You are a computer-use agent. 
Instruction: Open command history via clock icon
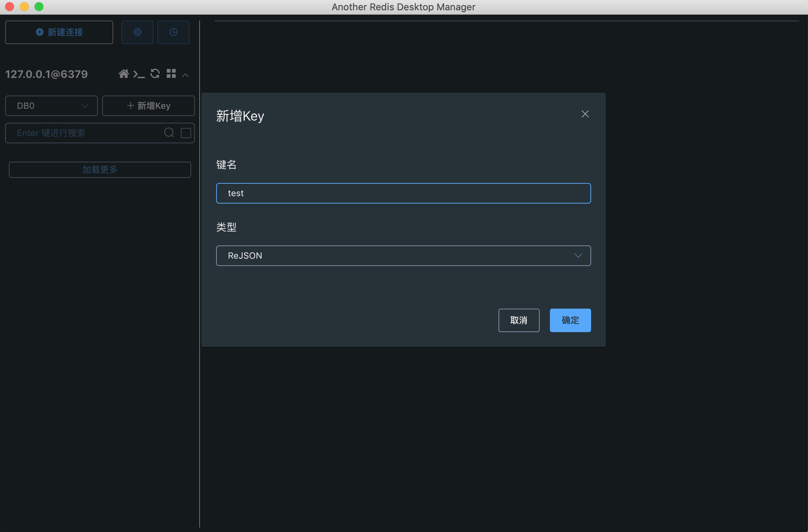point(173,32)
